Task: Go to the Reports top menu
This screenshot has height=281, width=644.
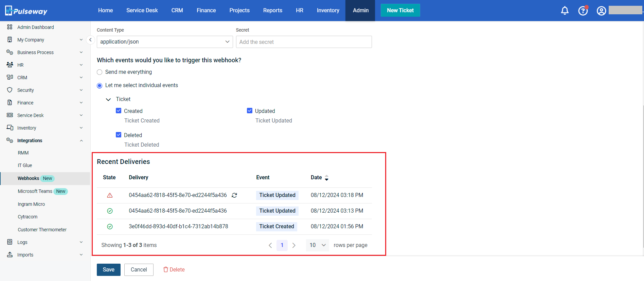Action: tap(272, 11)
